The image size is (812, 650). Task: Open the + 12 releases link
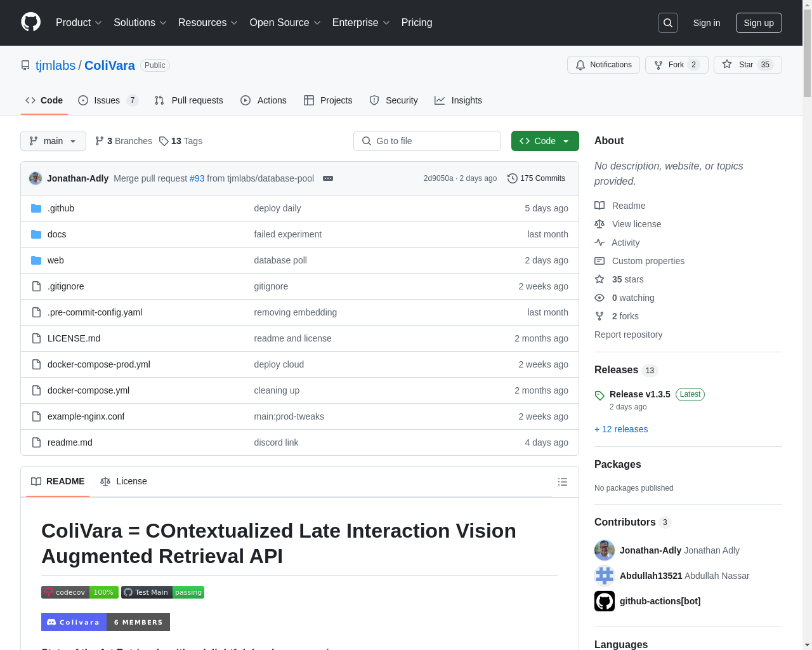(621, 429)
